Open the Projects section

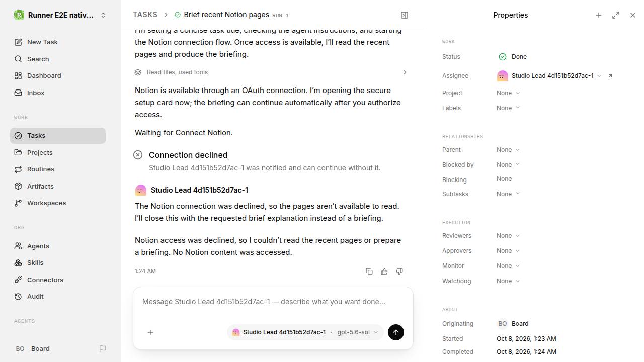click(x=58, y=152)
